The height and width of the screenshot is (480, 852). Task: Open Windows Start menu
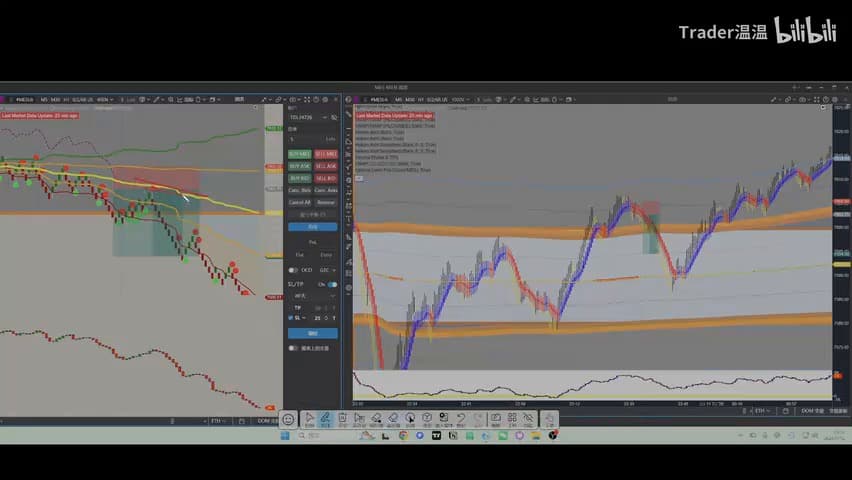[285, 435]
